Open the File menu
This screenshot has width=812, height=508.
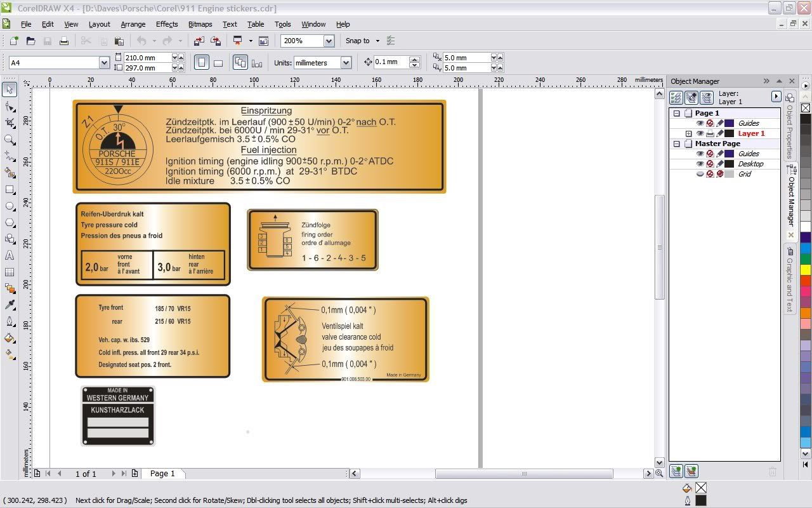[x=25, y=24]
